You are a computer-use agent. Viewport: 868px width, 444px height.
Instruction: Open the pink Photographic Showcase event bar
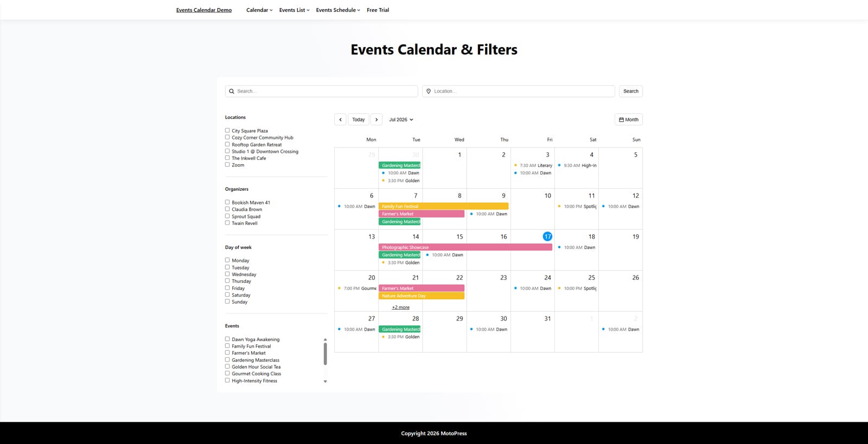pos(465,247)
